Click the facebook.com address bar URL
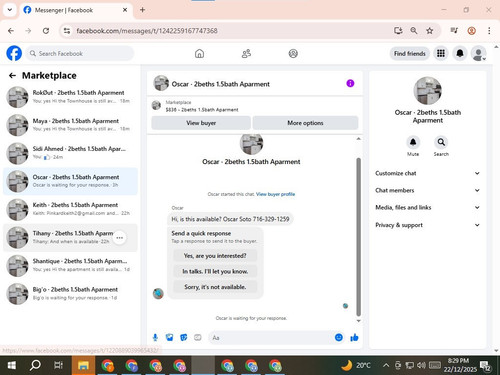This screenshot has height=375, width=500. pyautogui.click(x=147, y=31)
